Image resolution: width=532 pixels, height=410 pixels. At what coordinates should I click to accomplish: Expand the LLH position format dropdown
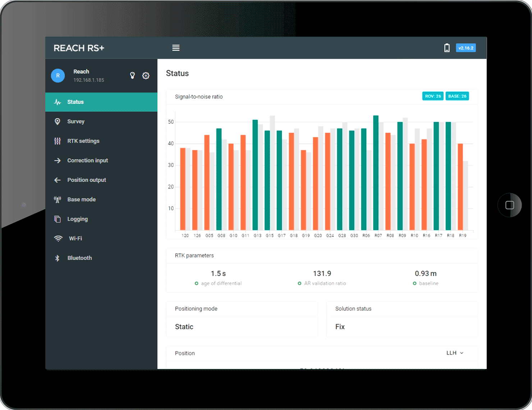coord(455,353)
